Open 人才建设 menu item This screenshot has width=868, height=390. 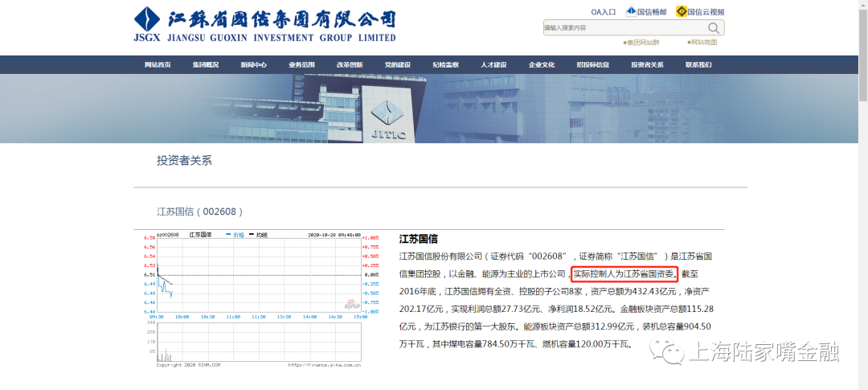pos(493,65)
